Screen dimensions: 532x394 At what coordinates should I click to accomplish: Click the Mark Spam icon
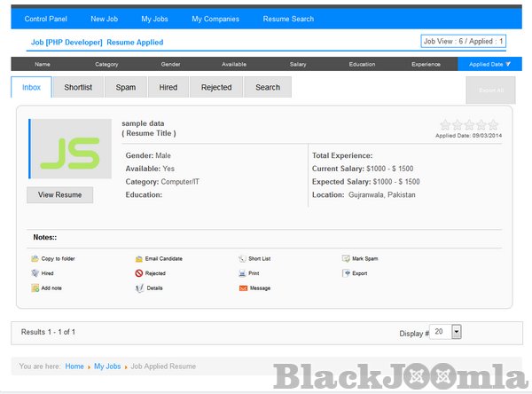click(x=346, y=258)
